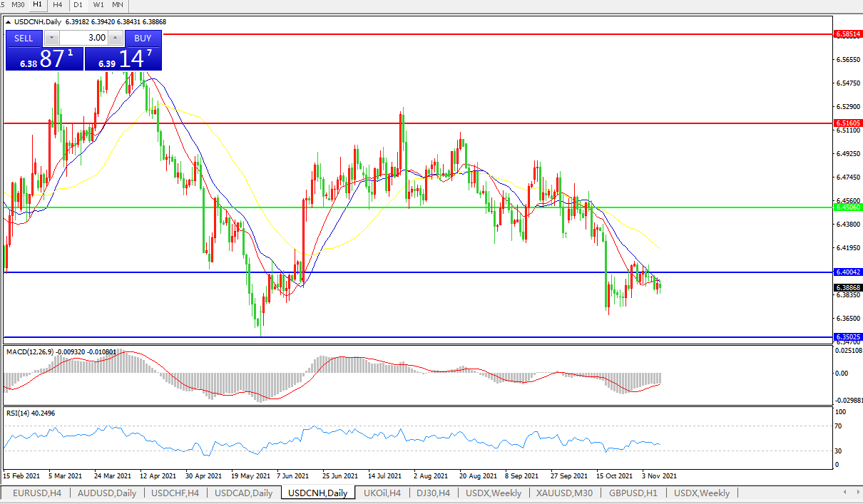Open the XAUUSD,M30 chart tab
Viewport: 863px width, 504px height.
coord(566,493)
